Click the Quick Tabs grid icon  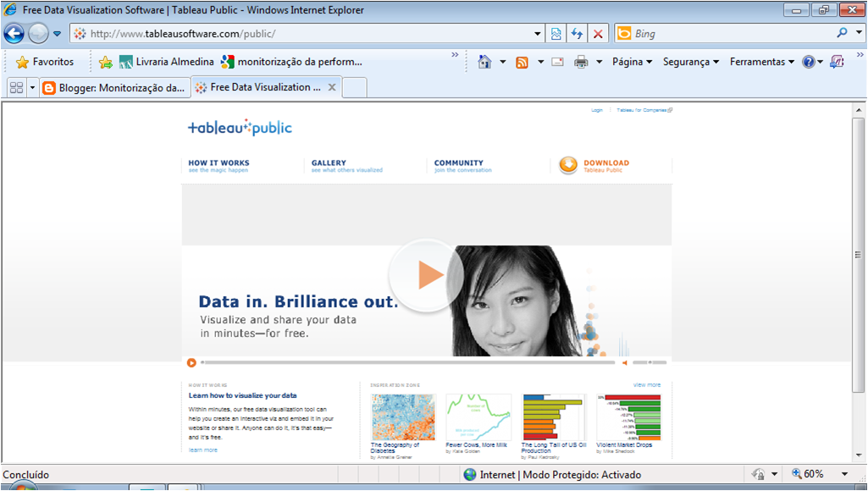[x=17, y=87]
